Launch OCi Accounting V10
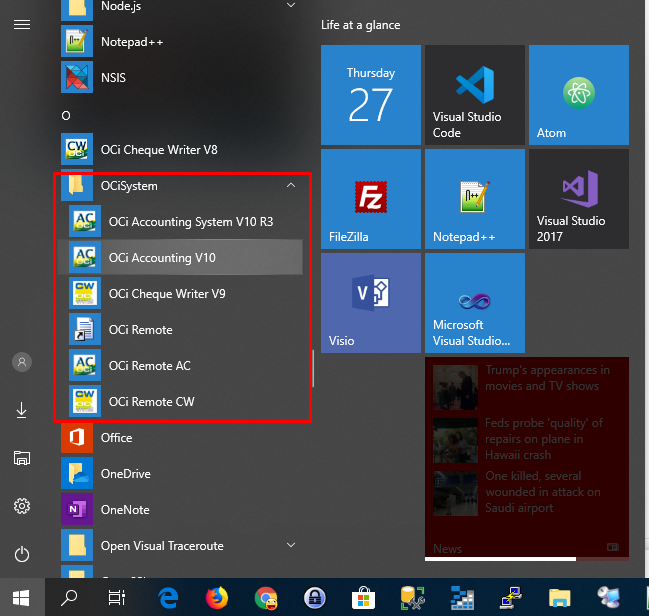Image resolution: width=649 pixels, height=616 pixels. 181,257
